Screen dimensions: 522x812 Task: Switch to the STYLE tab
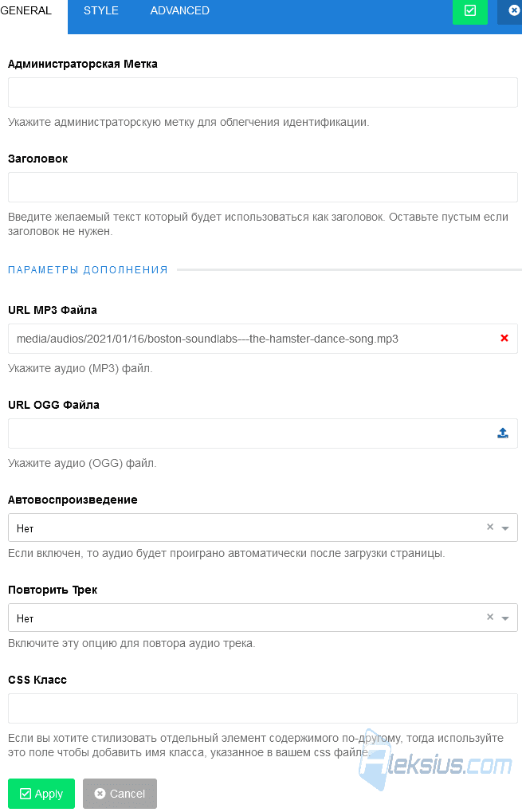pos(101,10)
